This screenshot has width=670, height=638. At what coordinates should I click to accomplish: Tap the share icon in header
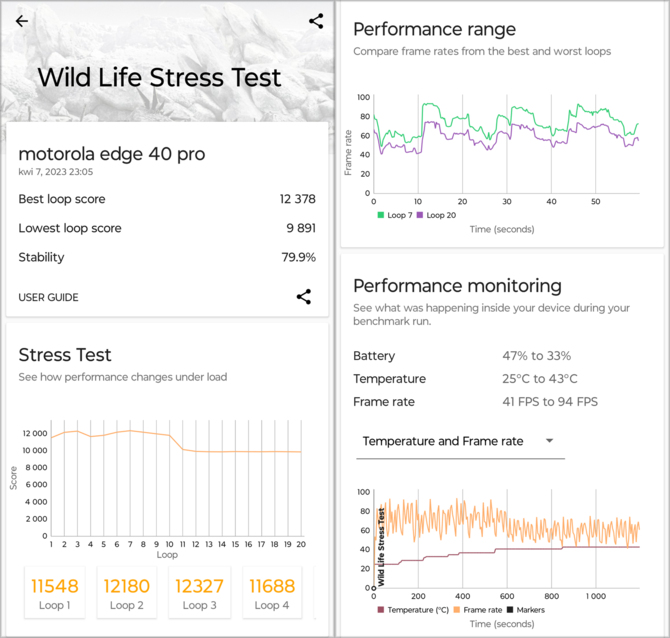[x=316, y=21]
